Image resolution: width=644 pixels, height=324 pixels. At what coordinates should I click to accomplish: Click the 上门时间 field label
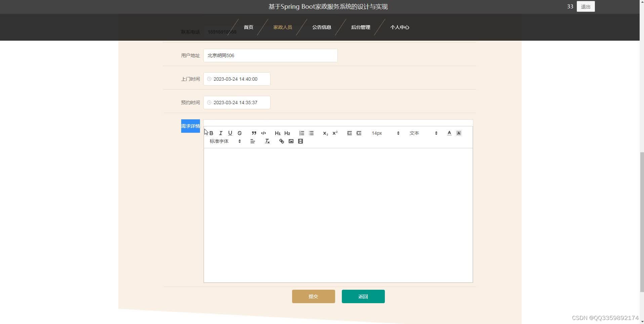point(191,79)
